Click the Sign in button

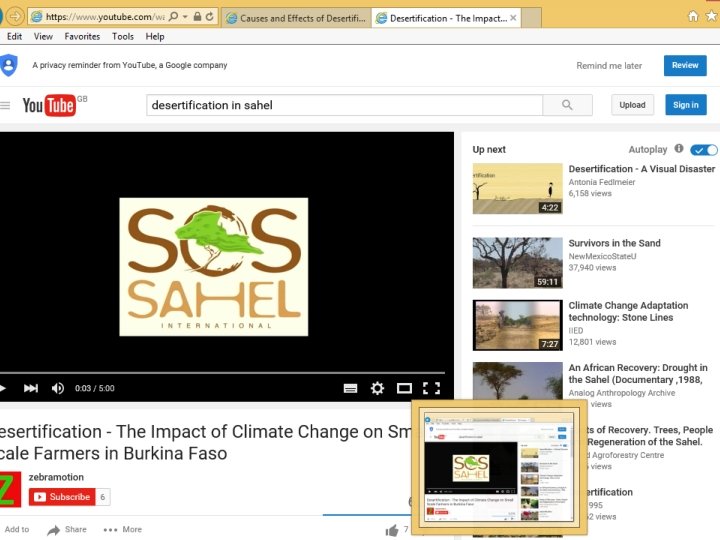(686, 105)
